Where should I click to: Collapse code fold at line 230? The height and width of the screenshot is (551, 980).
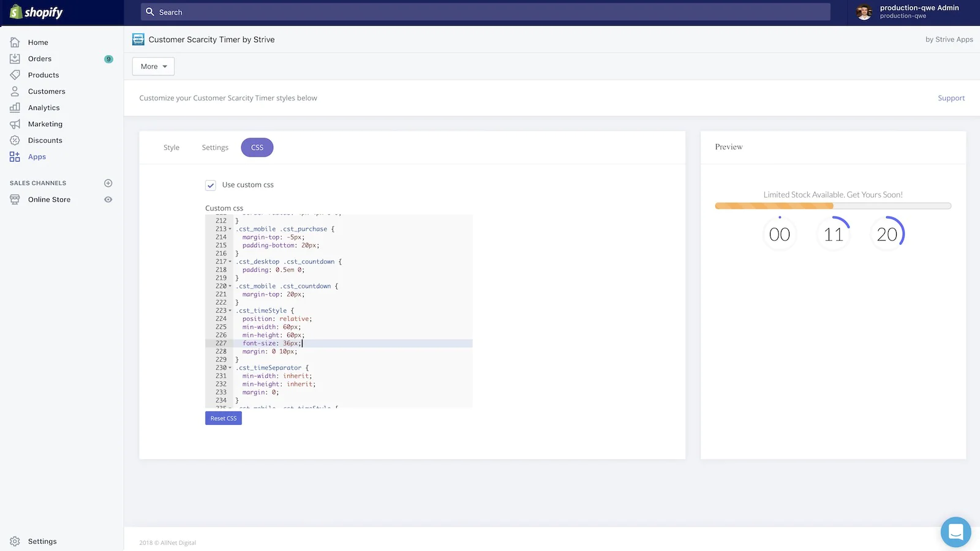[230, 368]
